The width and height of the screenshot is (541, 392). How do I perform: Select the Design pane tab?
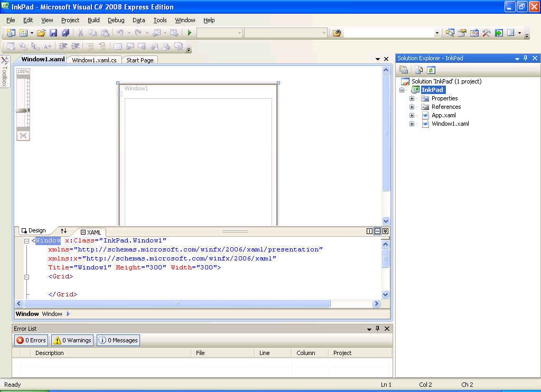tap(34, 230)
